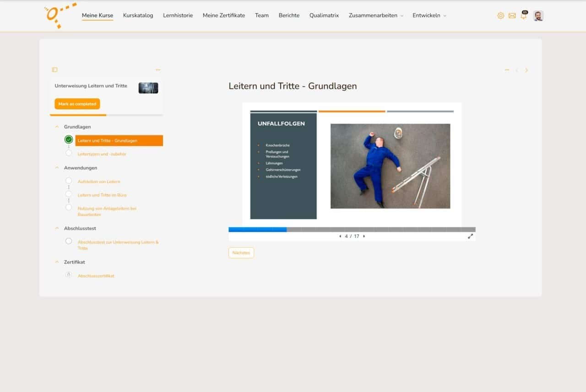
Task: Go to previous slide arrow
Action: [340, 236]
